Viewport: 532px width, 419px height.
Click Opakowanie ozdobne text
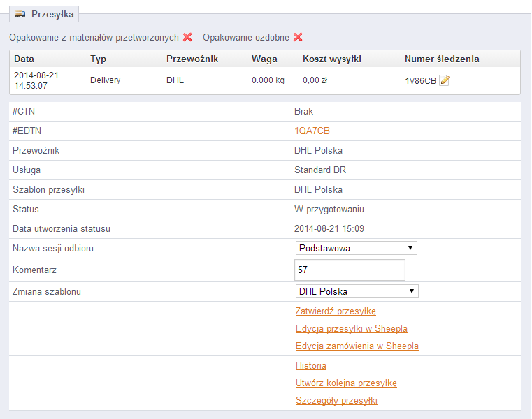coord(246,37)
